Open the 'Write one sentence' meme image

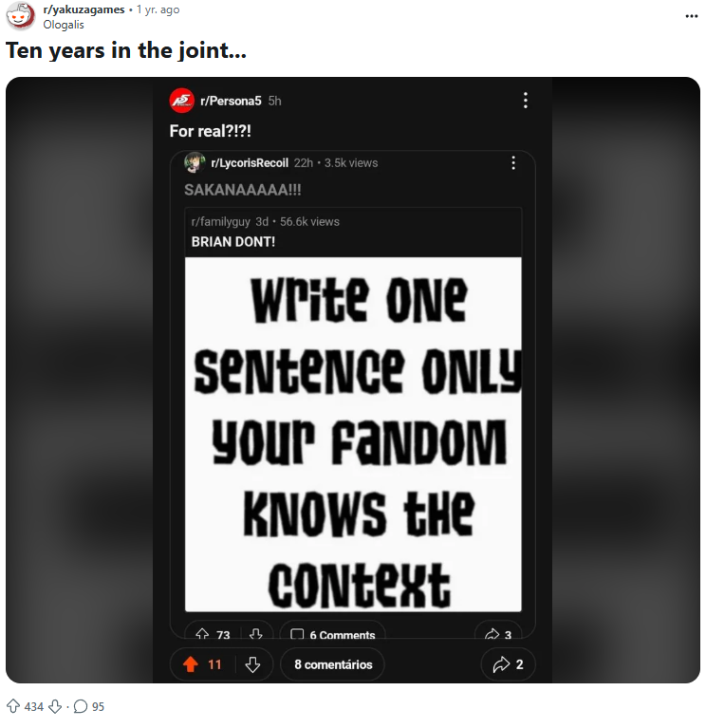[353, 434]
